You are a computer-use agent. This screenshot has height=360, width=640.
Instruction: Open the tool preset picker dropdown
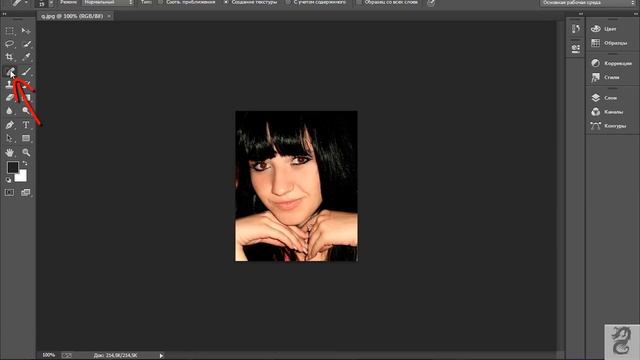click(x=19, y=3)
